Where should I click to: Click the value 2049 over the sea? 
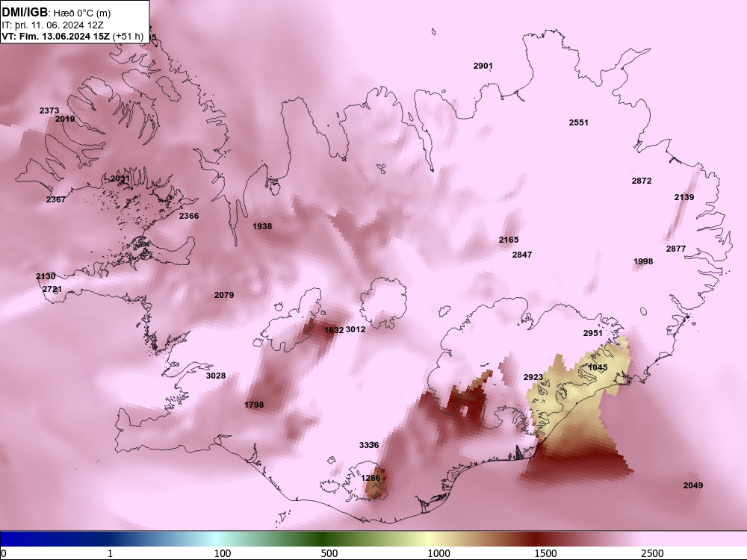click(x=692, y=485)
